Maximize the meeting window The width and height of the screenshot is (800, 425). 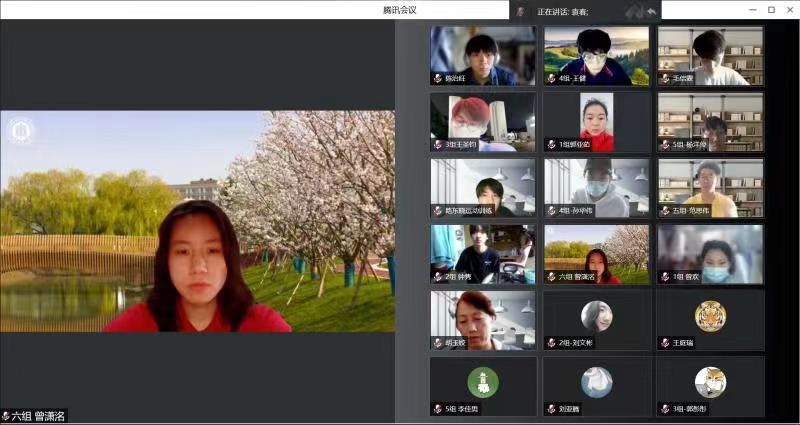click(x=770, y=10)
